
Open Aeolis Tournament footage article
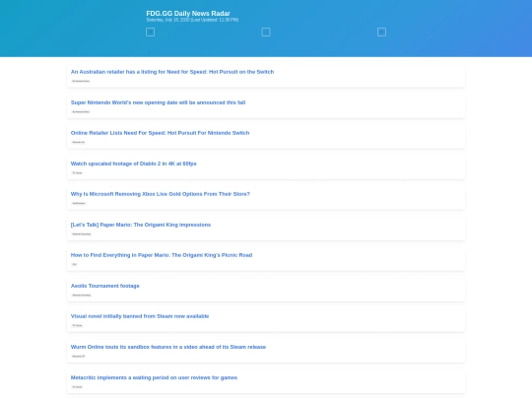tap(105, 286)
